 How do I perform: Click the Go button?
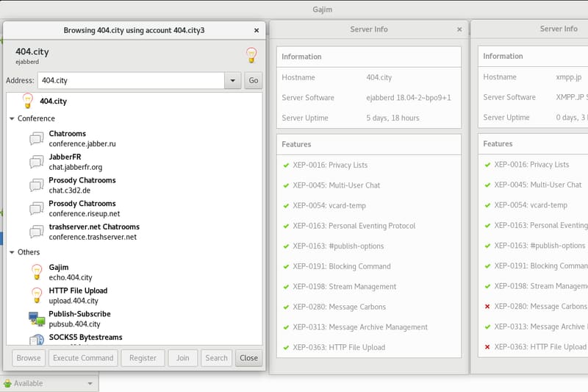254,80
